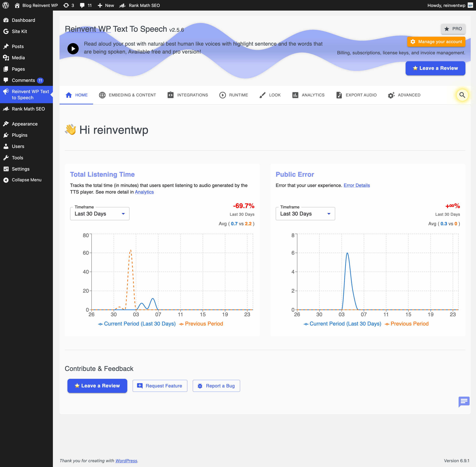Open the New content menu in admin bar

(x=106, y=5)
